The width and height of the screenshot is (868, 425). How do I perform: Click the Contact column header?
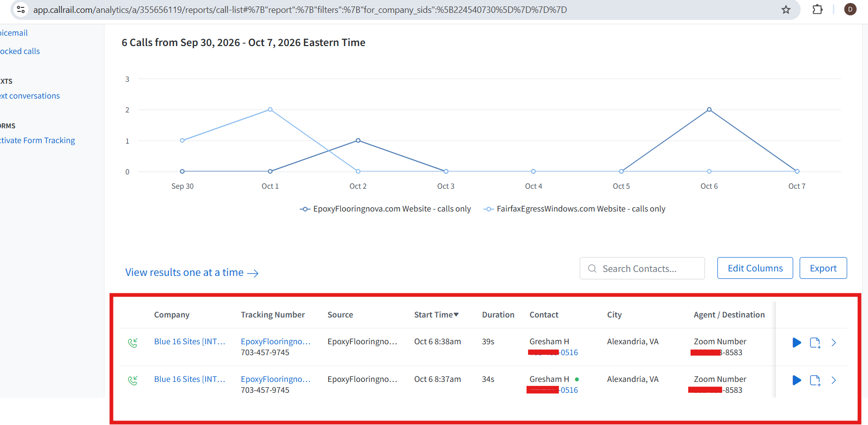(x=544, y=315)
